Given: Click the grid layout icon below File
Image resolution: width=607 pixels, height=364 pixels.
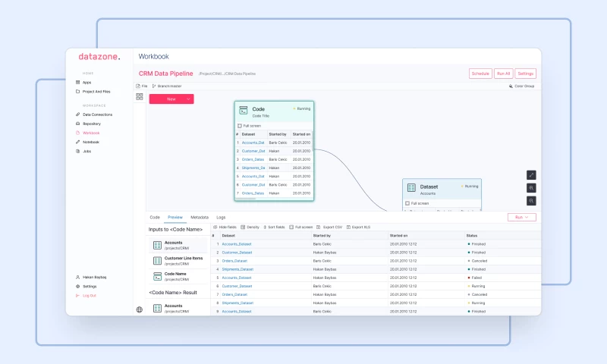Looking at the screenshot, I should click(140, 97).
